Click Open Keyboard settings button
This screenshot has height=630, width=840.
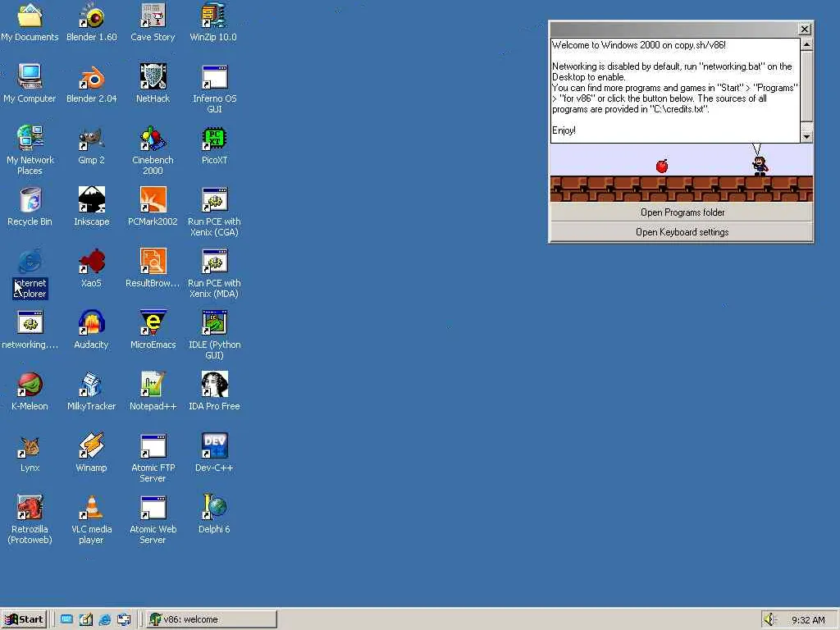click(x=682, y=232)
